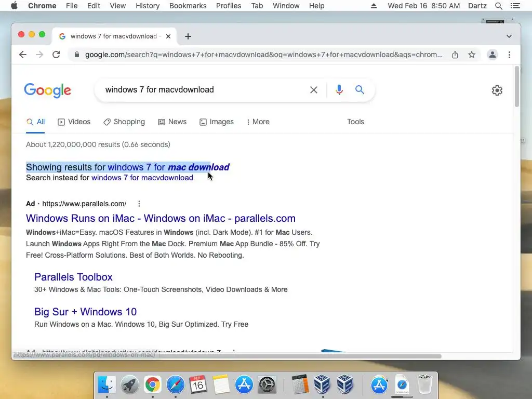Clear the search box text

point(314,90)
